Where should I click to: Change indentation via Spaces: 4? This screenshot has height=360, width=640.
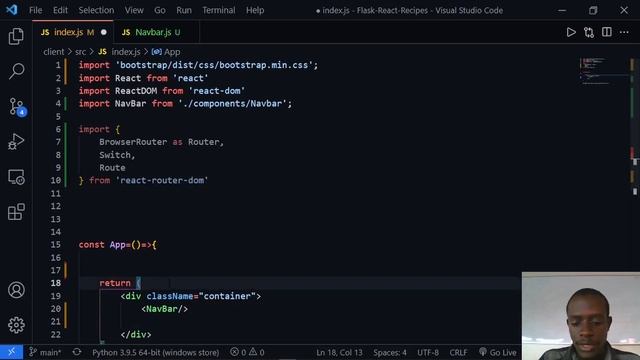pyautogui.click(x=390, y=352)
